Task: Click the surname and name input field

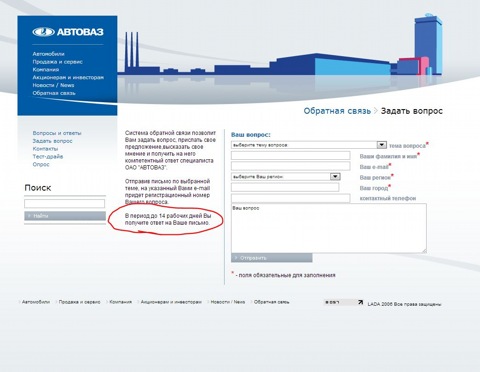Action: pyautogui.click(x=290, y=156)
